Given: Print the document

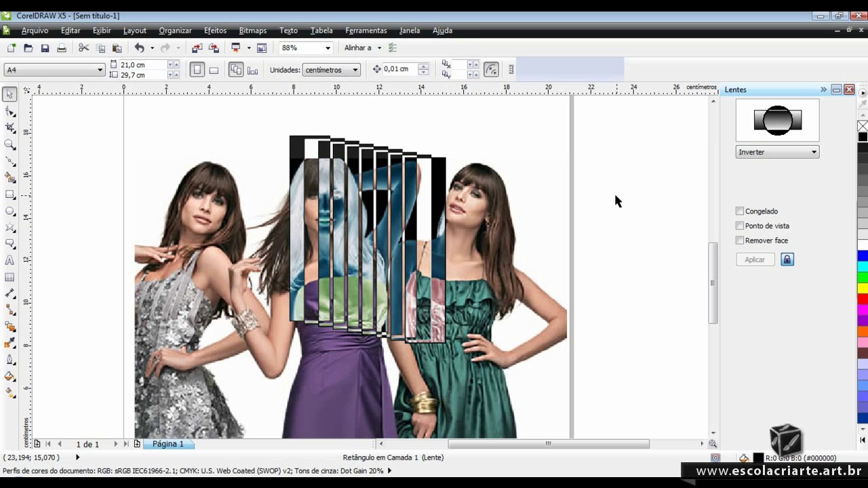Looking at the screenshot, I should point(62,48).
